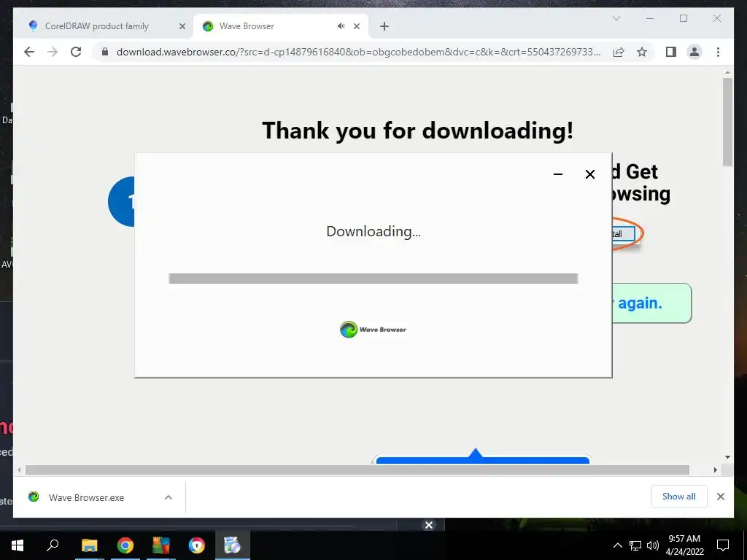Click the 'Thank you for downloading!' heading

coord(418,131)
